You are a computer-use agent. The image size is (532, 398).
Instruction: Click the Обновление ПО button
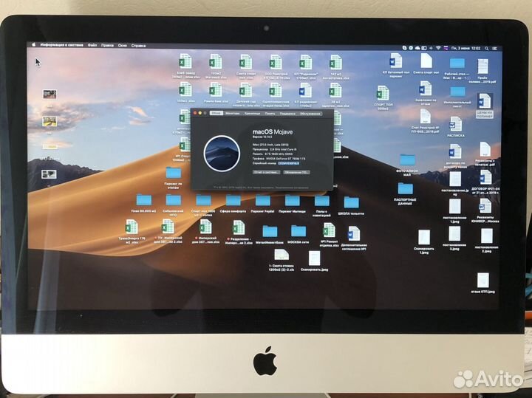pos(296,172)
